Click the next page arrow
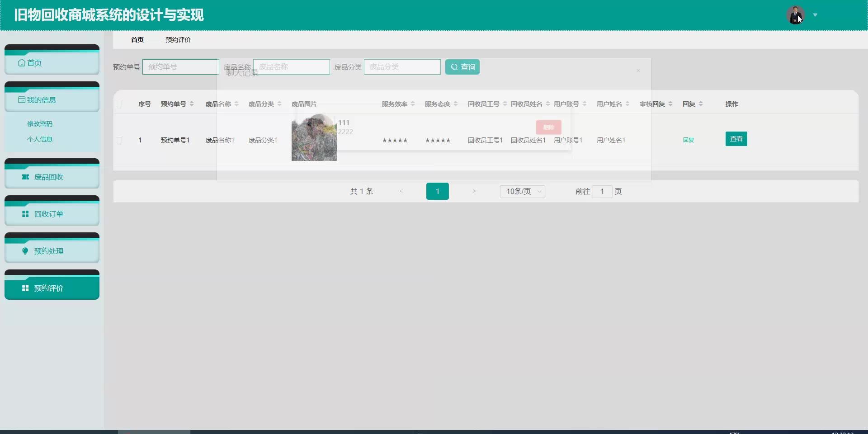Image resolution: width=868 pixels, height=434 pixels. [x=474, y=191]
